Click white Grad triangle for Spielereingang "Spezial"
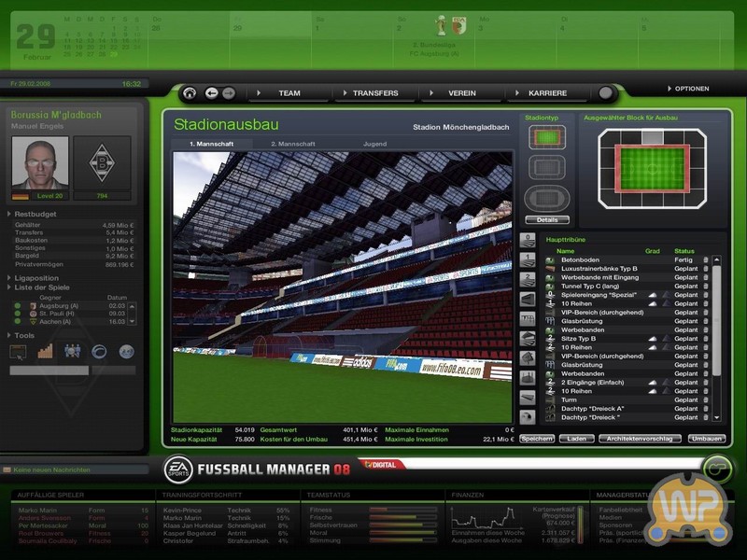Viewport: 747px width, 560px height. (x=653, y=295)
